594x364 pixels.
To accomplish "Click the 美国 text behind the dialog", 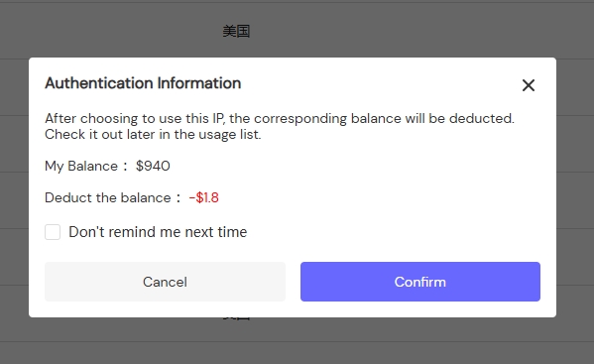I will [236, 31].
